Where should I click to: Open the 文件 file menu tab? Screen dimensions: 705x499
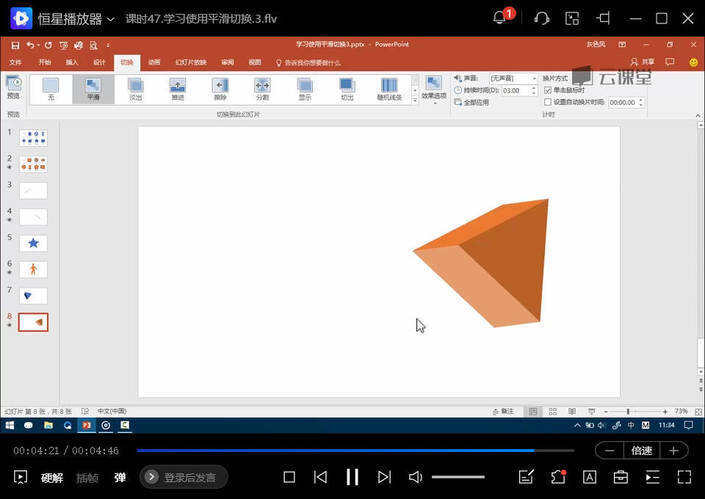tap(15, 62)
